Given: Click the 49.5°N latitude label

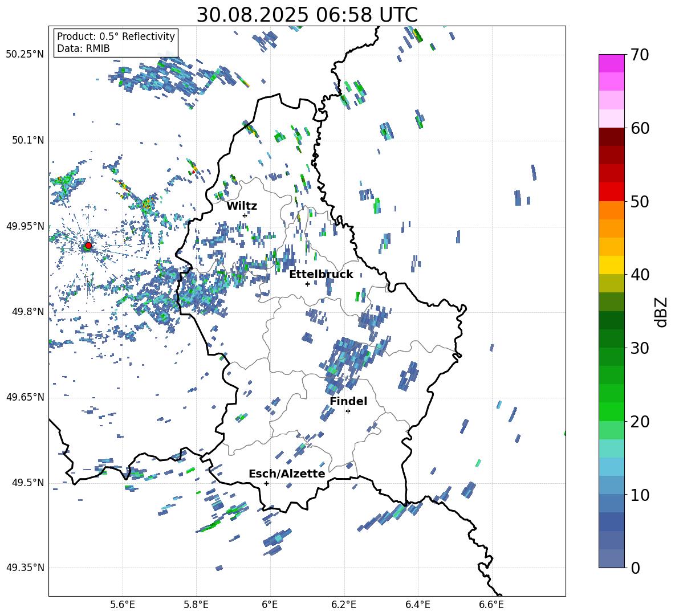Looking at the screenshot, I should pyautogui.click(x=28, y=483).
